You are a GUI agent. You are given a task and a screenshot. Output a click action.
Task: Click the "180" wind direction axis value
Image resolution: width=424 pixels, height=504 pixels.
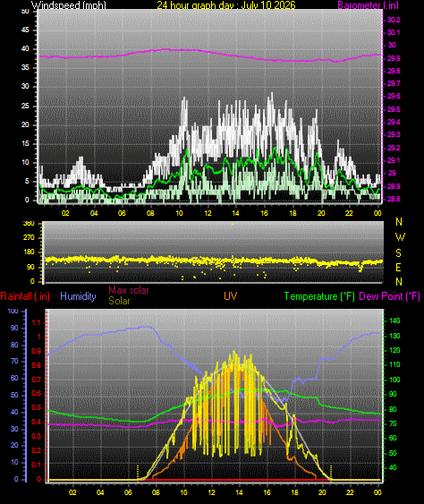coord(29,252)
